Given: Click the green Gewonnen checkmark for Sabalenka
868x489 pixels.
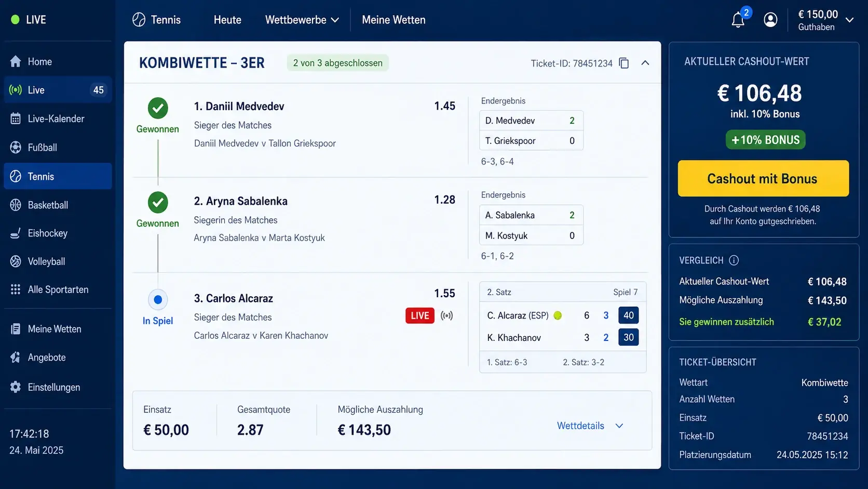Looking at the screenshot, I should pyautogui.click(x=158, y=202).
